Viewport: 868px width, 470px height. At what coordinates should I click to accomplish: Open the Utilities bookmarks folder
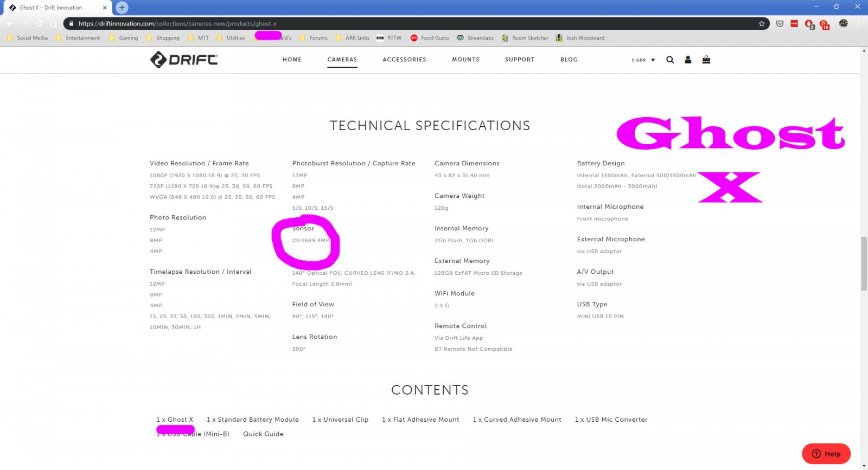231,38
